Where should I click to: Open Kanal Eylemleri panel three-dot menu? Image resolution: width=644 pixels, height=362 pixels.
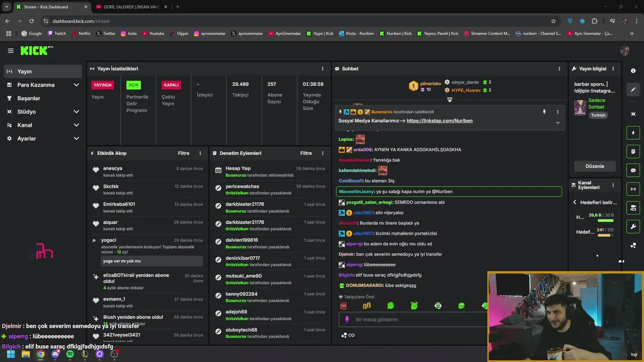tap(613, 185)
